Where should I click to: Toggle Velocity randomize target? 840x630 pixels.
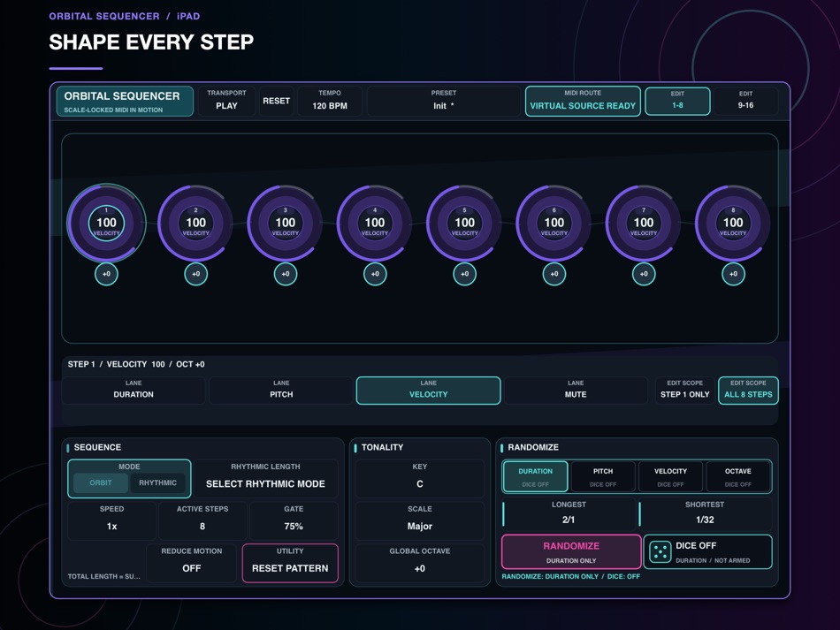click(x=670, y=476)
